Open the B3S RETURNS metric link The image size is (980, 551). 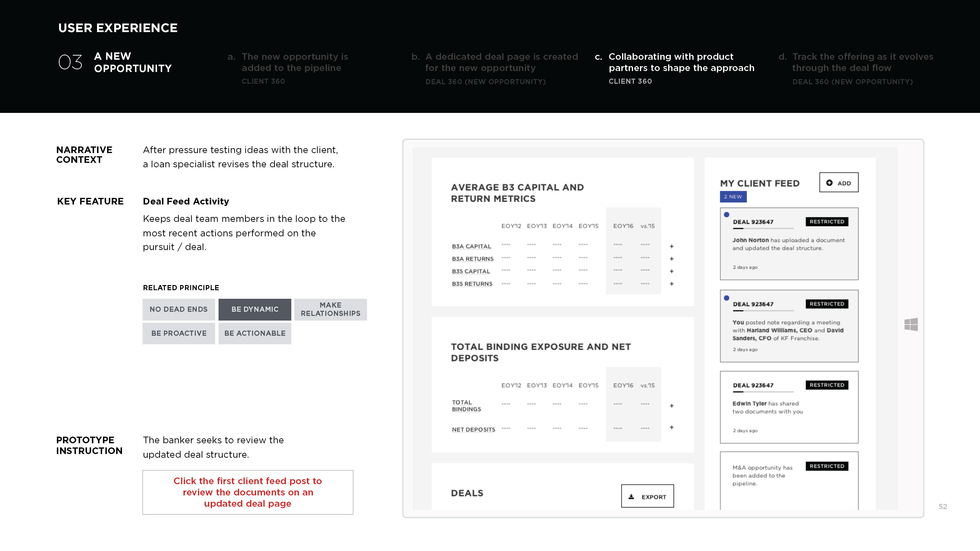click(x=472, y=284)
